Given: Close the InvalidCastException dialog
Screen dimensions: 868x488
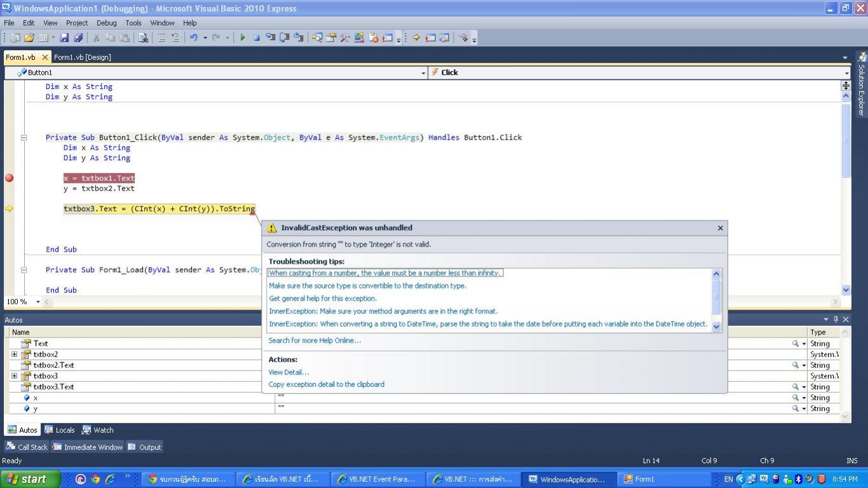Looking at the screenshot, I should pos(720,228).
